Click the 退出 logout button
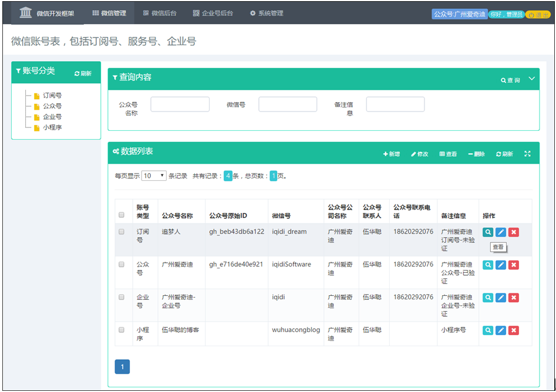This screenshot has height=392, width=556. (538, 15)
